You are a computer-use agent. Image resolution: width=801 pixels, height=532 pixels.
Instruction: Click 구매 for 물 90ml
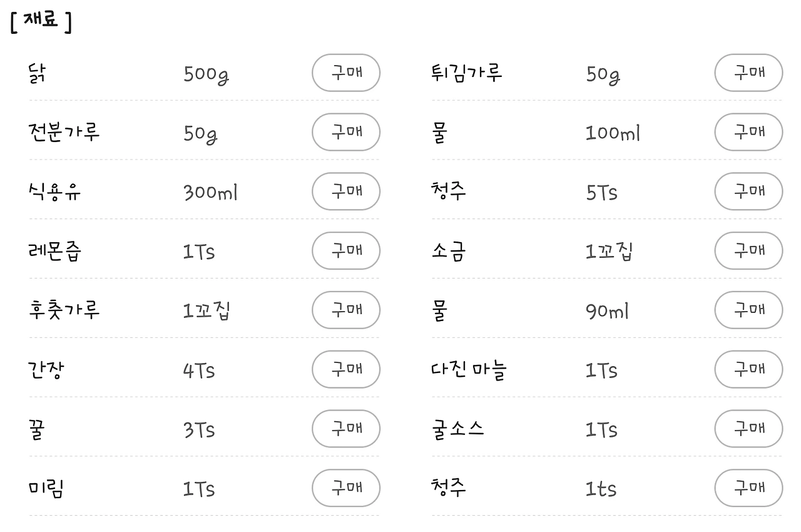tap(748, 310)
